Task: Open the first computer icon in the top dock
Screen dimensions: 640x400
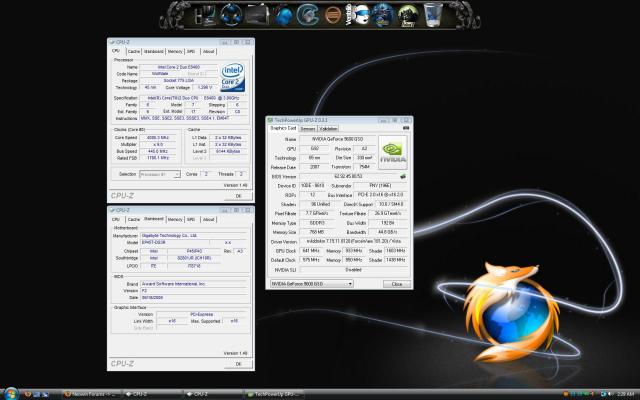Action: click(207, 16)
